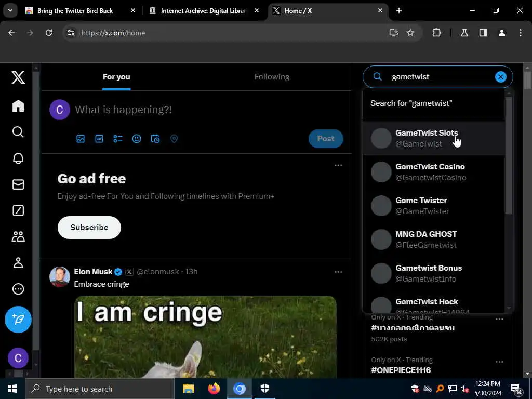Open browser Extensions puzzle icon
The image size is (532, 399).
pyautogui.click(x=436, y=33)
